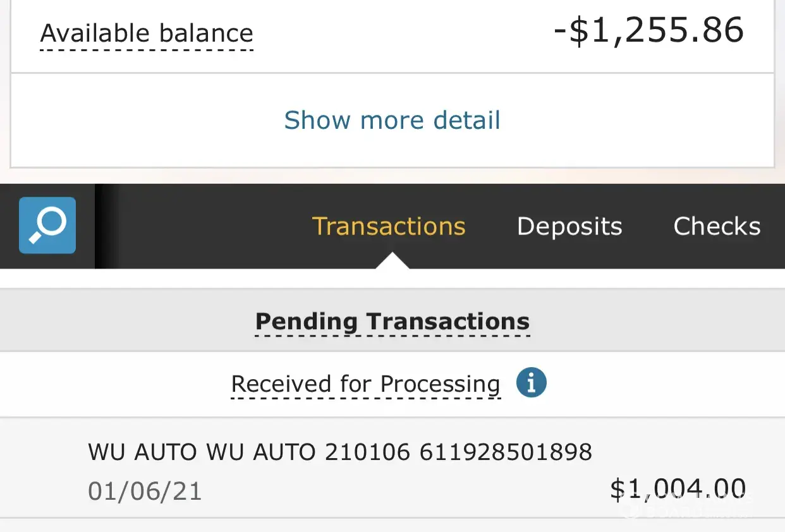
Task: Click the -$1,255.86 balance amount
Action: pyautogui.click(x=648, y=30)
